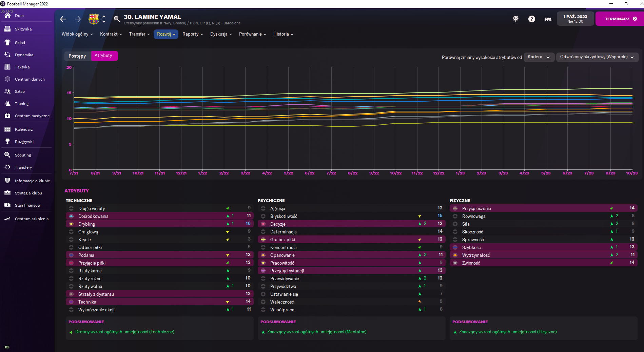Toggle the Podania attribute line

click(x=71, y=255)
